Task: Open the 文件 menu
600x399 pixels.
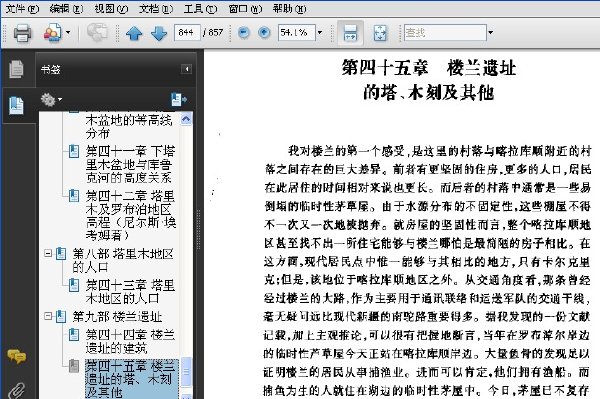Action: pos(22,8)
